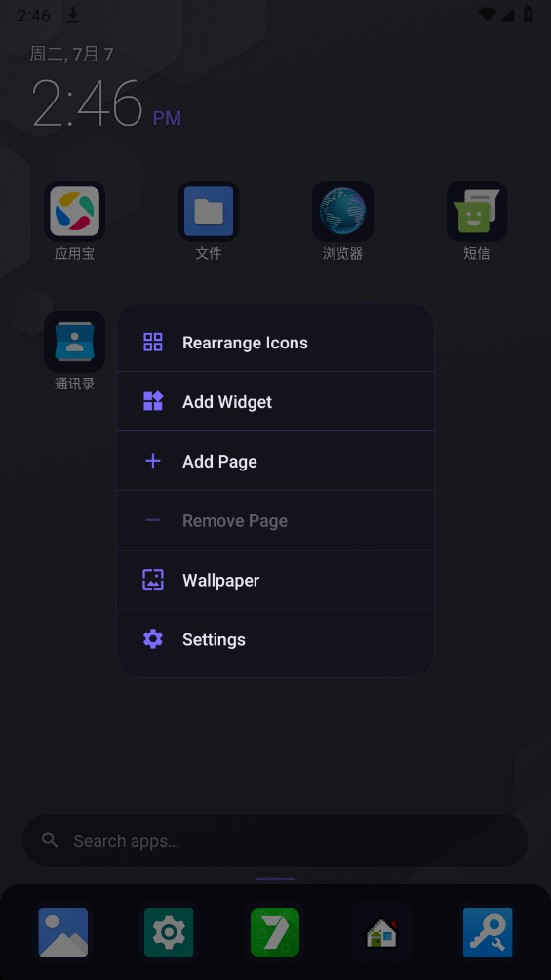Launch the 文件 file manager app
The image size is (551, 980).
click(209, 211)
